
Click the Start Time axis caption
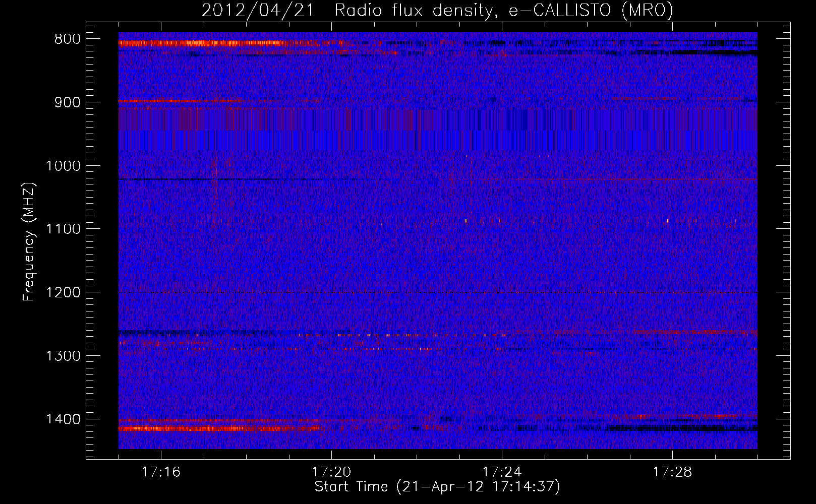pyautogui.click(x=437, y=487)
